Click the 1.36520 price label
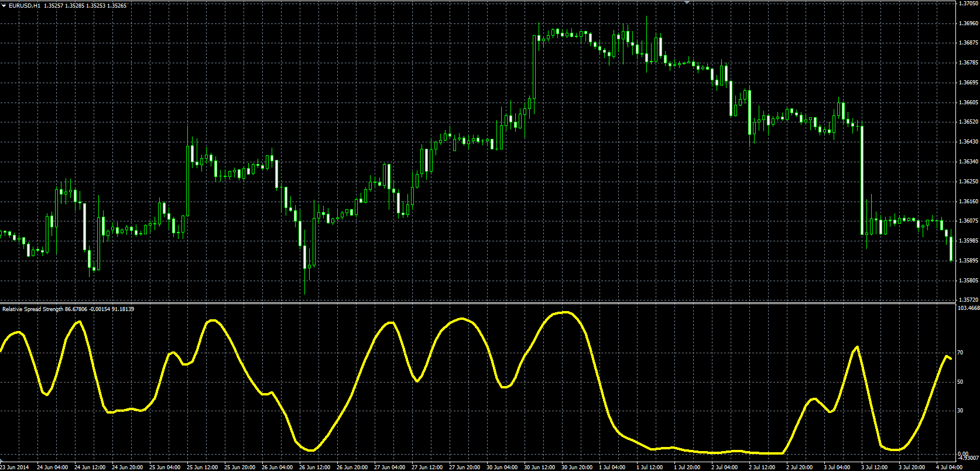Image resolution: width=980 pixels, height=471 pixels. [968, 122]
